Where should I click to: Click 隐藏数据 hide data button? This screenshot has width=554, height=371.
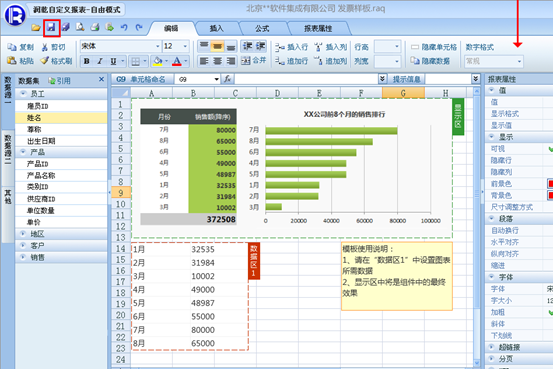tap(430, 61)
